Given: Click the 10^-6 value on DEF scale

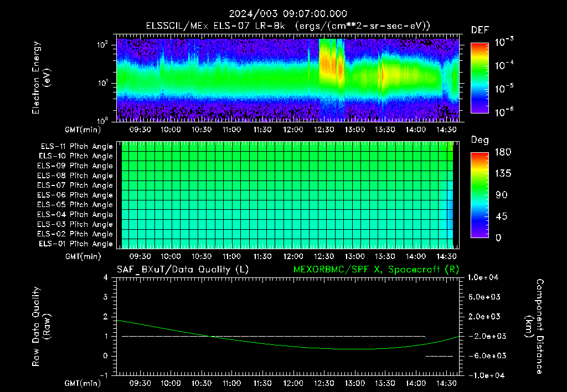Looking at the screenshot, I should coord(504,112).
